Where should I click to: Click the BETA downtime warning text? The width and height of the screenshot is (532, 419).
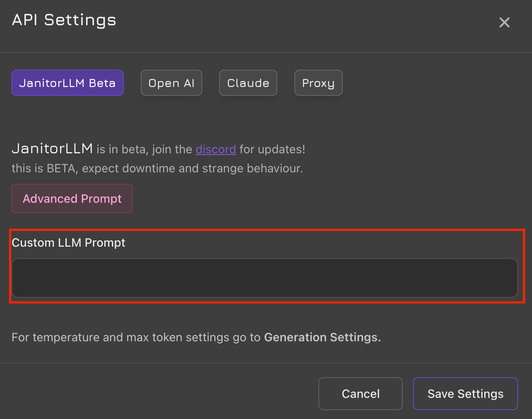click(x=157, y=169)
